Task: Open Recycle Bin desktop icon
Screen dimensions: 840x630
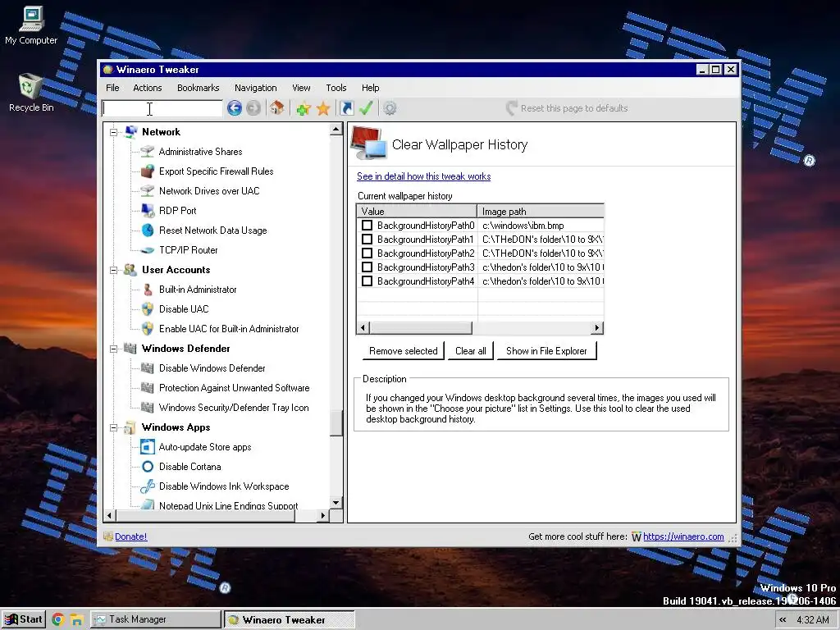Action: point(31,93)
